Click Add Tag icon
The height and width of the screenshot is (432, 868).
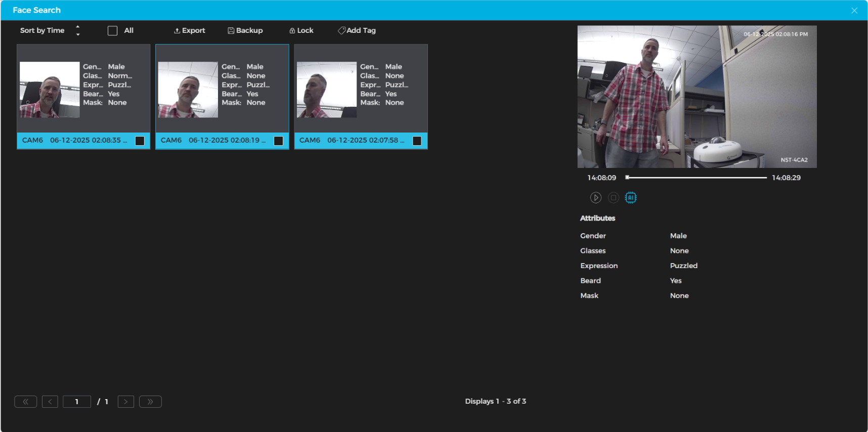click(342, 31)
